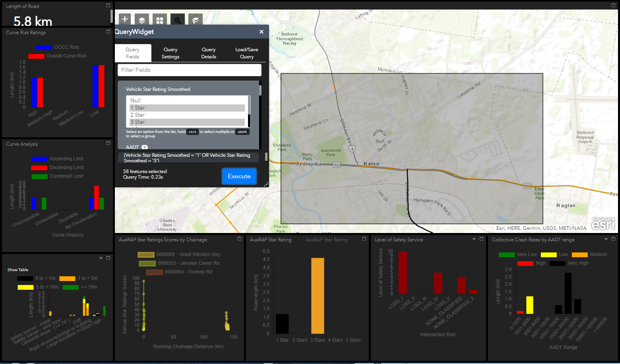Click the yellow Low legend swatch

pyautogui.click(x=548, y=255)
